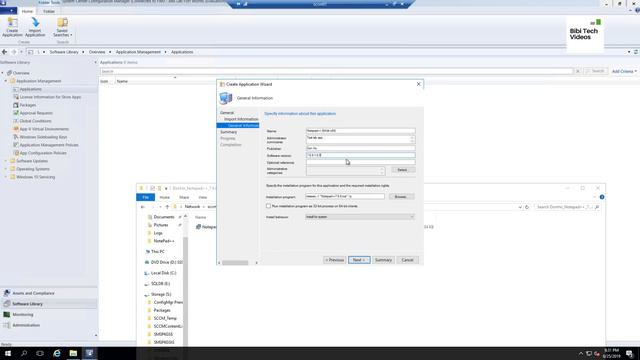
Task: Click the Installation program text field
Action: tap(345, 196)
